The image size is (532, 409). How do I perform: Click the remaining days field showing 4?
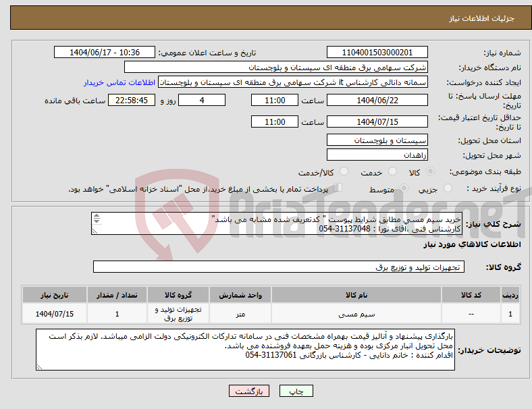[202, 101]
